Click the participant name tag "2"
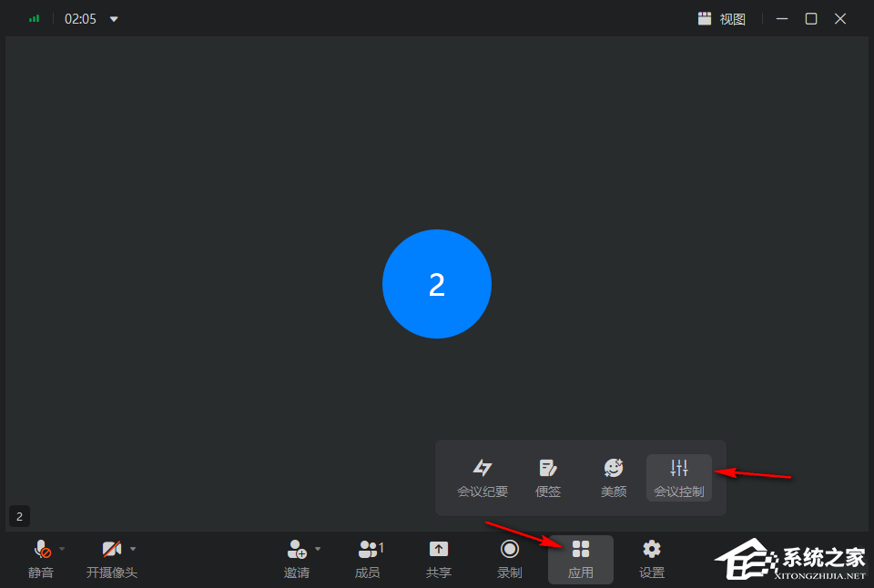874x588 pixels. [x=19, y=517]
